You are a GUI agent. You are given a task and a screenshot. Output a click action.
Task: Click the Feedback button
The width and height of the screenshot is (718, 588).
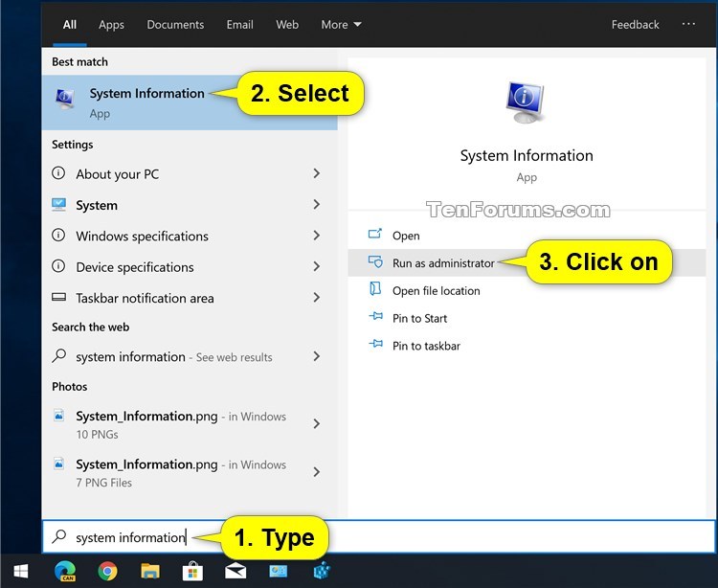[635, 24]
